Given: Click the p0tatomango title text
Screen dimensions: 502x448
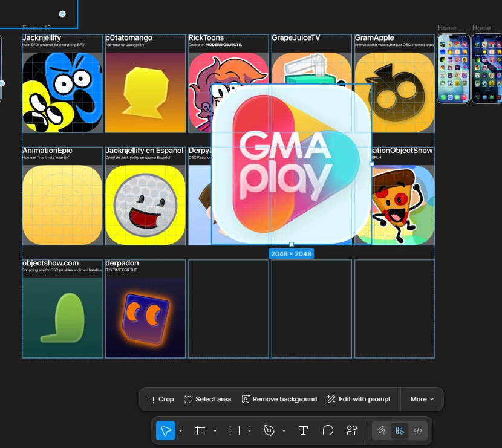Looking at the screenshot, I should [129, 37].
